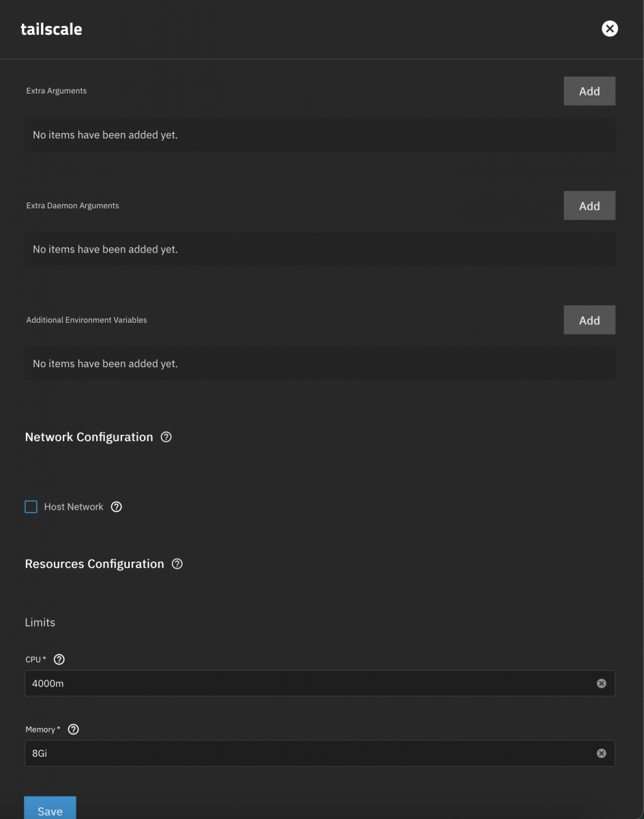View the CPU limit help icon

pyautogui.click(x=59, y=659)
